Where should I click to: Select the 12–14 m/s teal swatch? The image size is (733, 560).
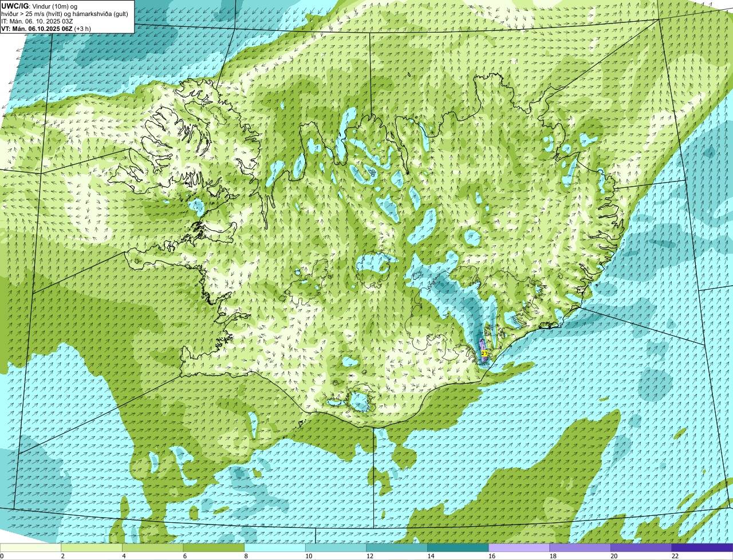[397, 547]
